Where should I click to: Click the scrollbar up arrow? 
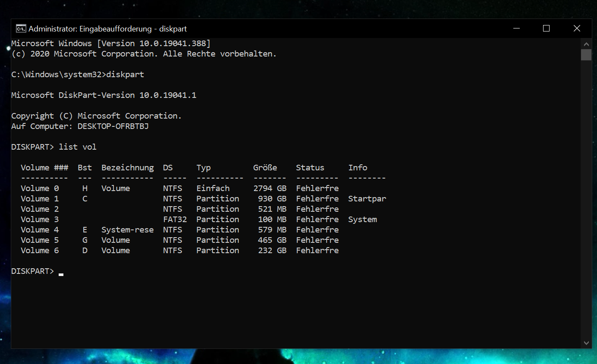pos(586,44)
